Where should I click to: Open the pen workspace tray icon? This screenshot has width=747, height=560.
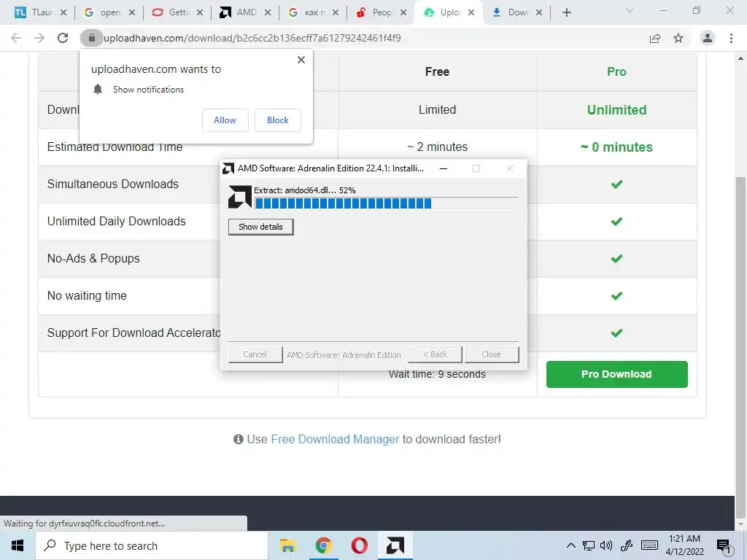[627, 545]
